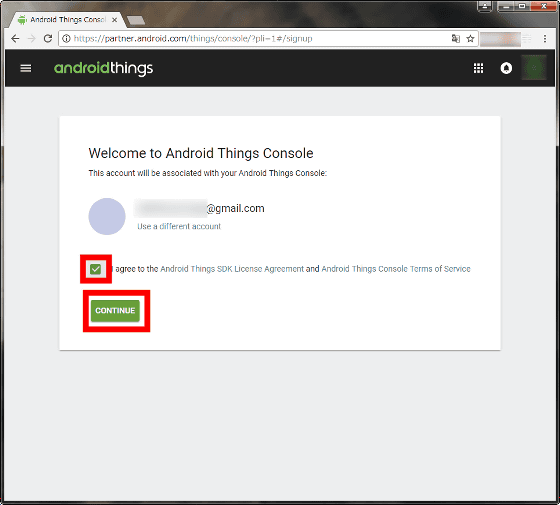Go back in browser
The image size is (560, 505).
click(15, 39)
